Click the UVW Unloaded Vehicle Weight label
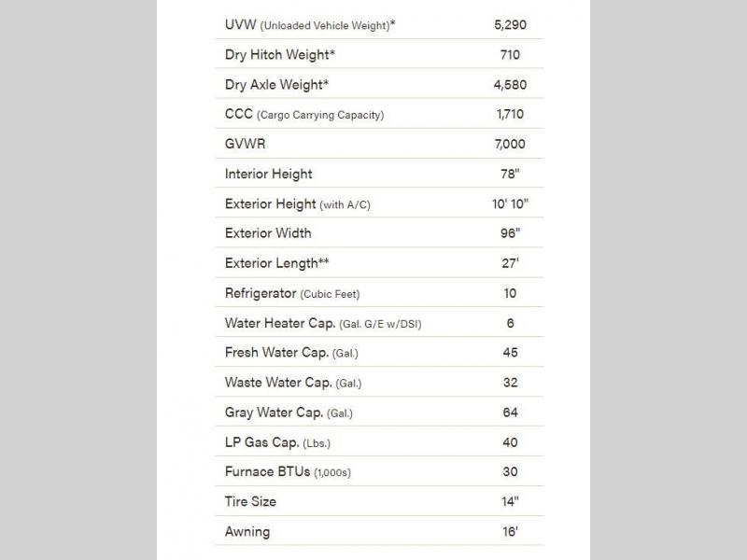This screenshot has height=560, width=747. click(310, 25)
